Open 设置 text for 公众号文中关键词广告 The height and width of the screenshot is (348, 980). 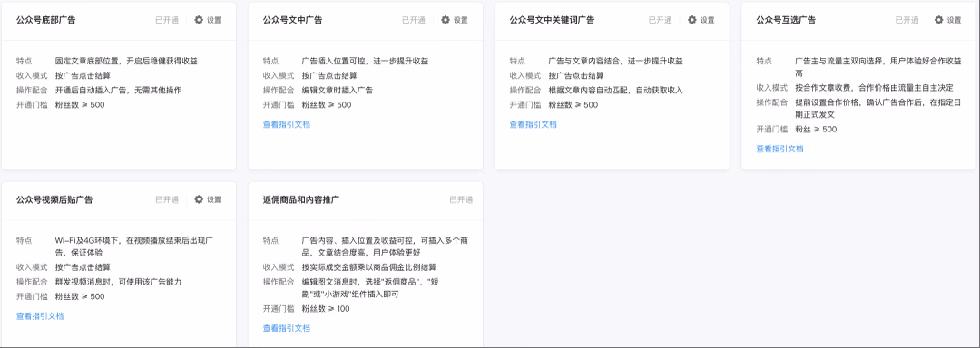(708, 20)
